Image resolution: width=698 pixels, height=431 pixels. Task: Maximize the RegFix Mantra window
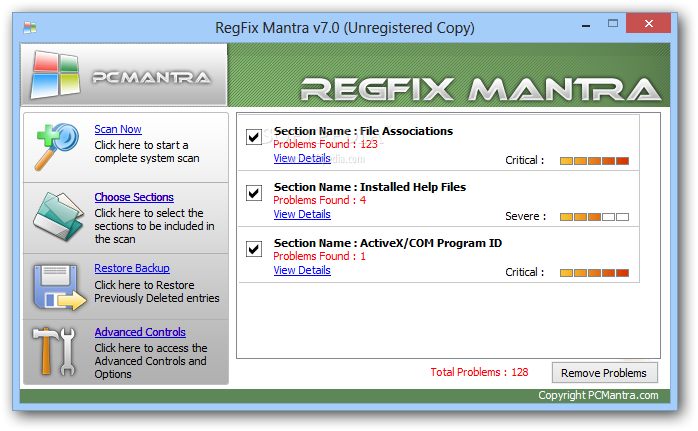613,23
